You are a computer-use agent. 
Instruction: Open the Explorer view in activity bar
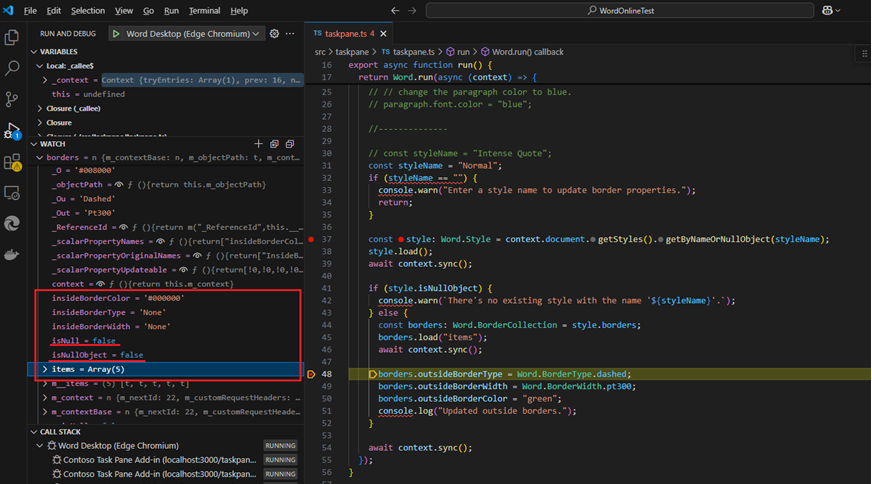pyautogui.click(x=13, y=38)
